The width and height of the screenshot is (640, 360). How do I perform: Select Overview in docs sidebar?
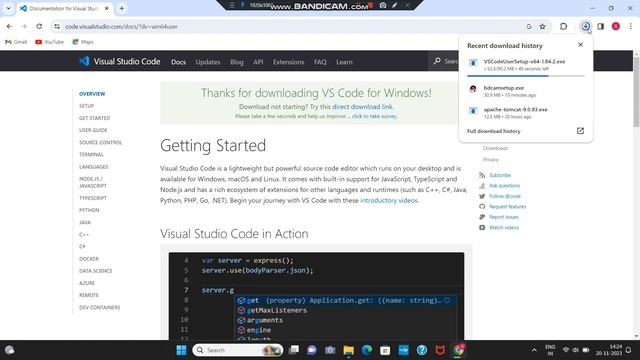(92, 94)
